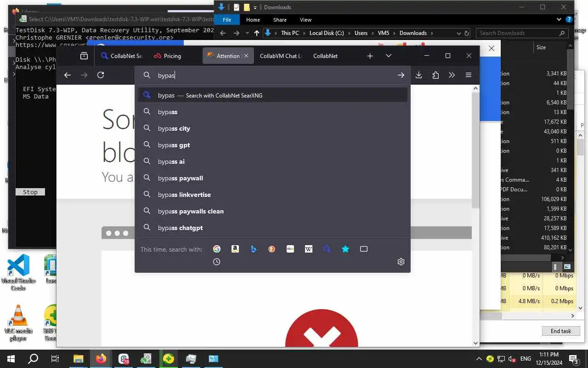The height and width of the screenshot is (368, 588).
Task: Show more tools overflow chevrons
Action: click(x=452, y=75)
